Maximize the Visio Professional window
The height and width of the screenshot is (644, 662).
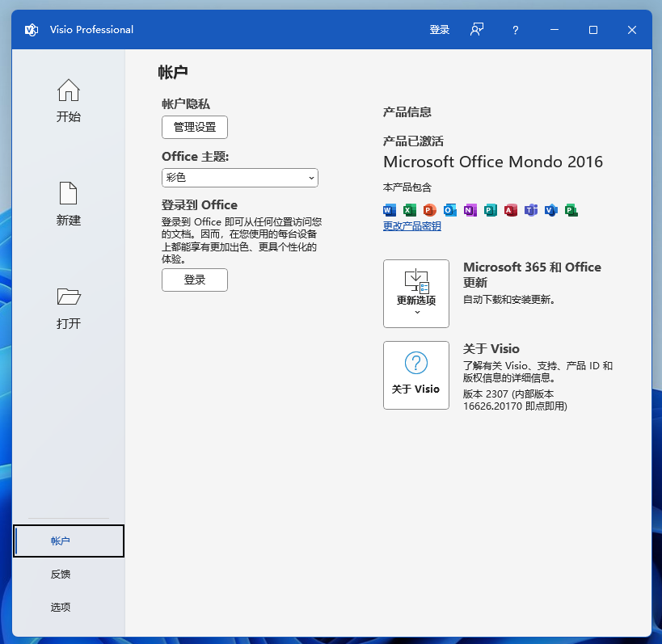pos(593,30)
